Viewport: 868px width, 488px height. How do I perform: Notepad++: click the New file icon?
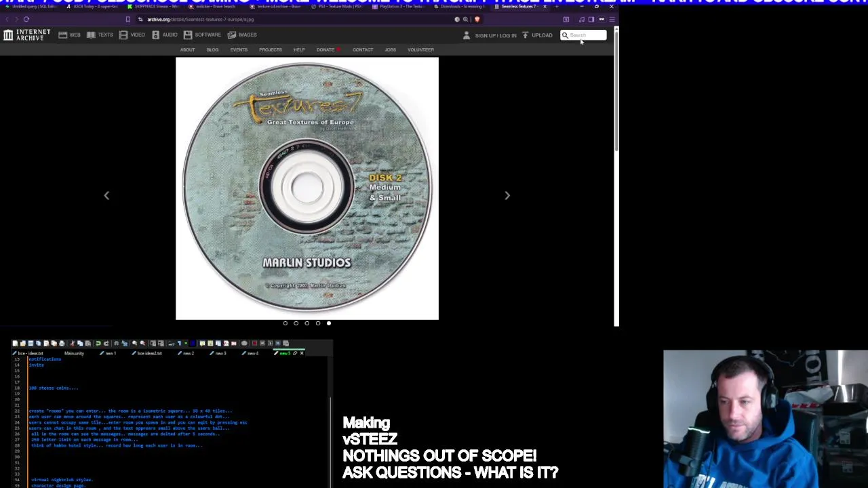[x=16, y=343]
